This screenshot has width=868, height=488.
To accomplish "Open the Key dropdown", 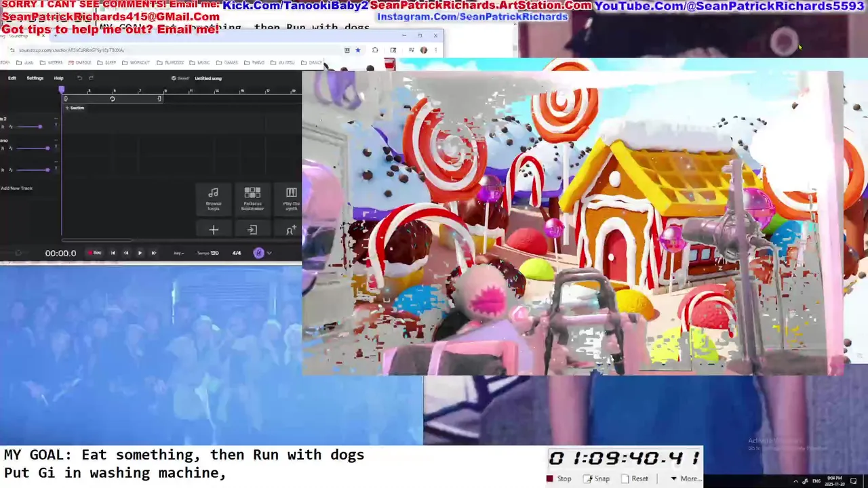I will [179, 253].
